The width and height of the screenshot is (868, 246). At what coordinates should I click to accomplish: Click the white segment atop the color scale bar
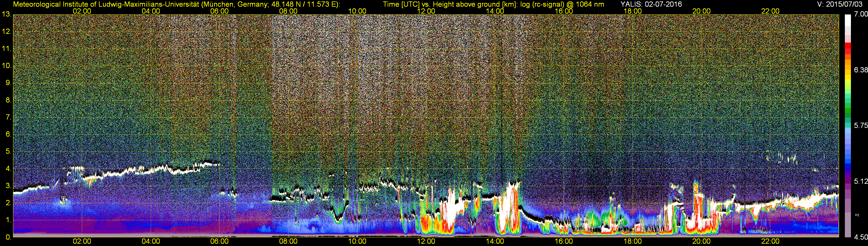[848, 20]
